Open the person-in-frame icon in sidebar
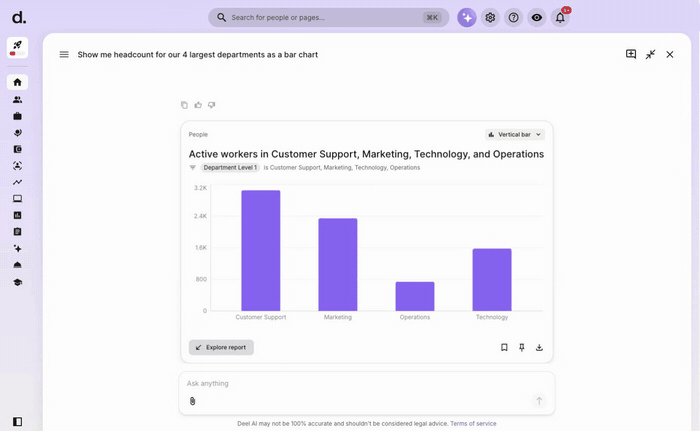Screen dimensions: 700x431 click(x=17, y=166)
